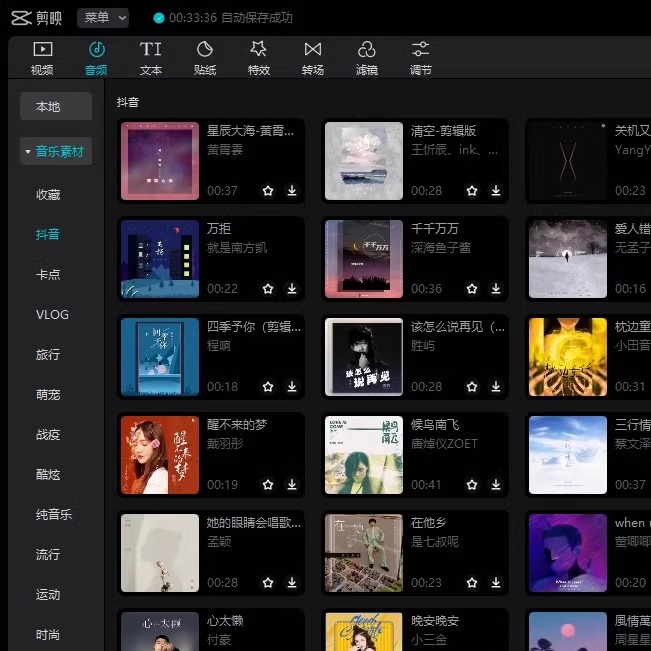Select the 流行 pop category
This screenshot has width=651, height=651.
pos(48,555)
